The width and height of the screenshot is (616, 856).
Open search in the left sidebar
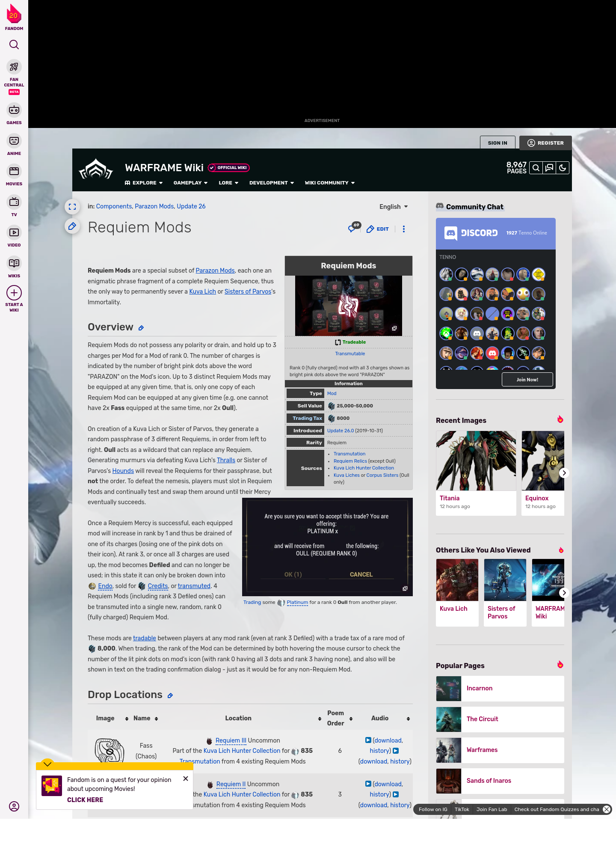click(14, 45)
